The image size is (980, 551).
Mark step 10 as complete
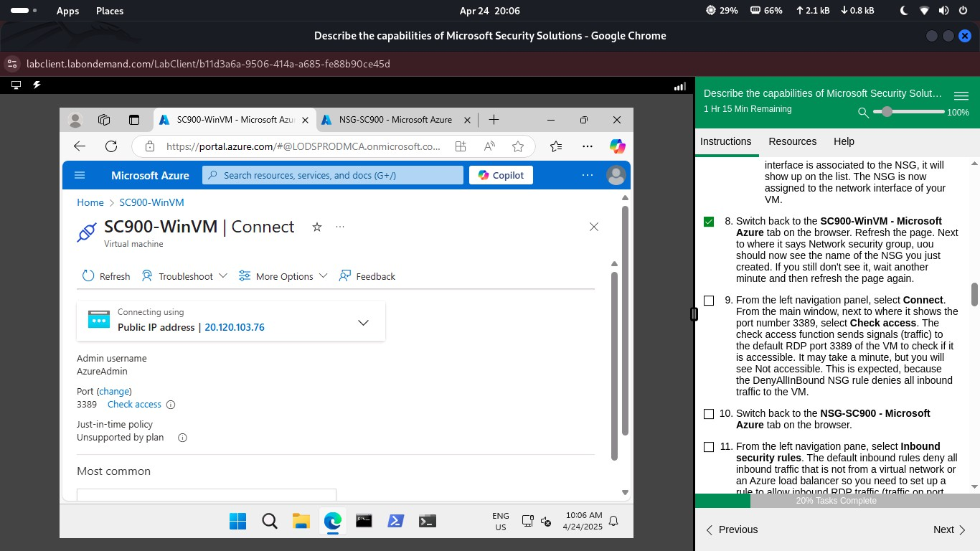[x=709, y=413]
